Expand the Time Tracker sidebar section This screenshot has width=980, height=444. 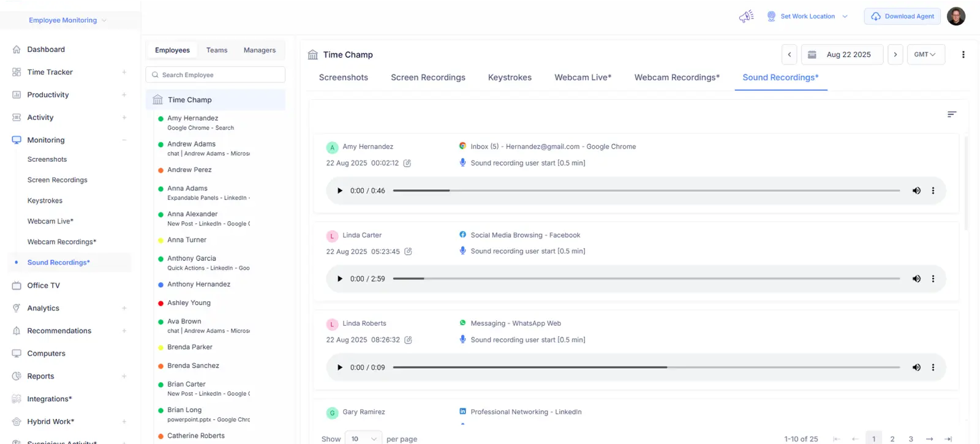124,72
